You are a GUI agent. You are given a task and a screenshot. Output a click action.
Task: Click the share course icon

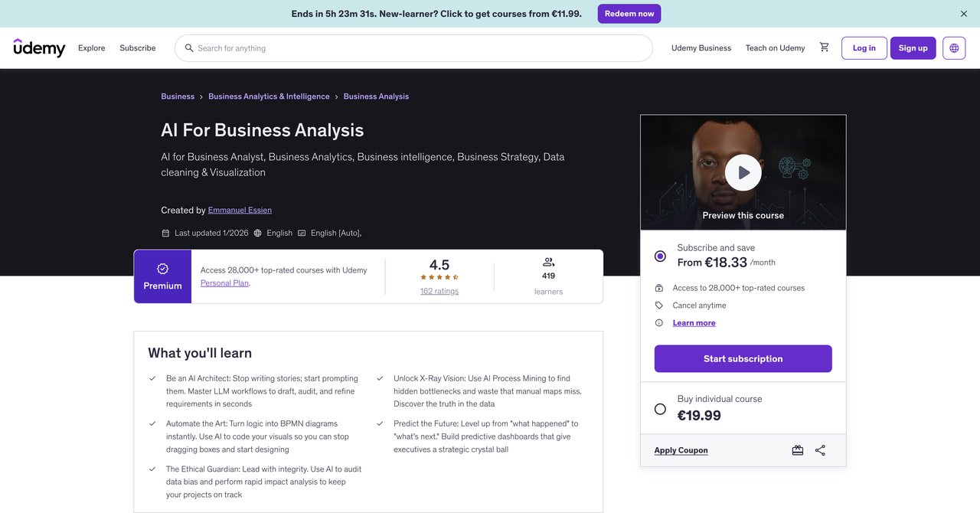[x=820, y=450]
